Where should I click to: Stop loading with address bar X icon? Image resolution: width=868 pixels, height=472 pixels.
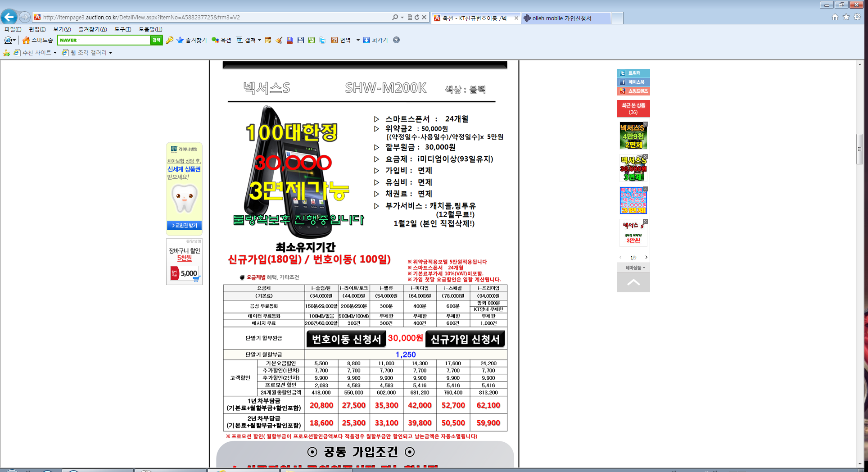coord(424,17)
